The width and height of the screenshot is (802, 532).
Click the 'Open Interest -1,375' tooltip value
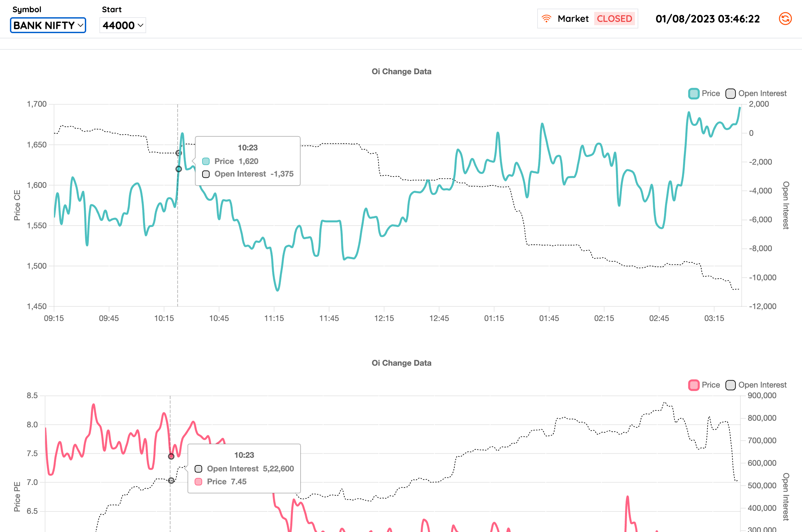(x=254, y=174)
